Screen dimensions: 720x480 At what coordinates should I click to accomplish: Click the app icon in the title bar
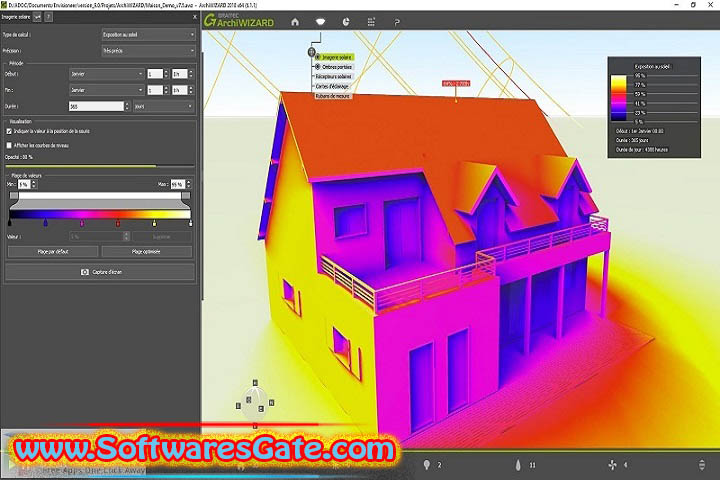(x=4, y=5)
